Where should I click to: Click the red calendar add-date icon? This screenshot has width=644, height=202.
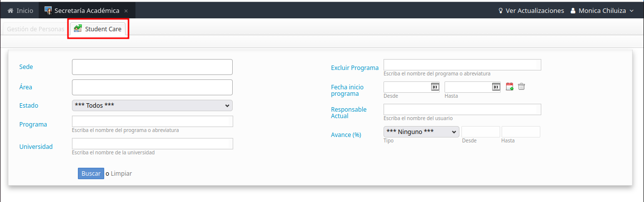tap(510, 87)
